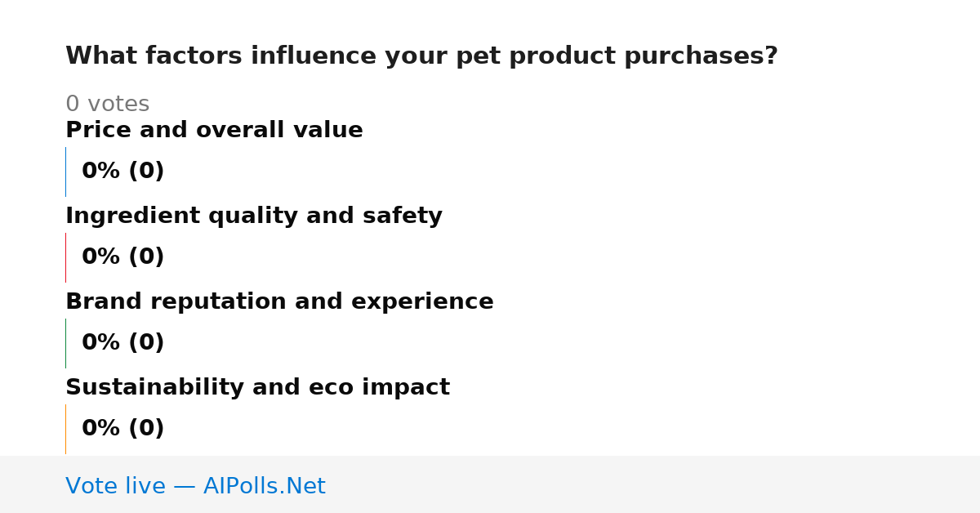980x513 pixels.
Task: Click 0% (0) under Price and overall value
Action: coord(123,172)
